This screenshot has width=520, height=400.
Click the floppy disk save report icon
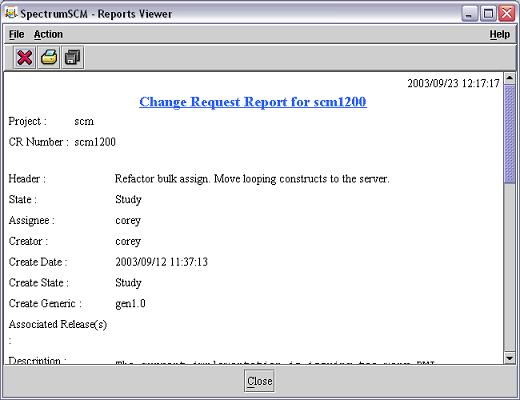click(x=73, y=57)
